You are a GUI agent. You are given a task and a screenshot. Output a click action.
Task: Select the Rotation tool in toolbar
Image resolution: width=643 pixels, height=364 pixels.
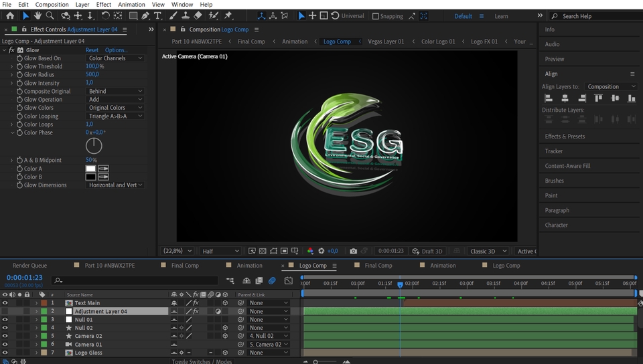(x=105, y=15)
